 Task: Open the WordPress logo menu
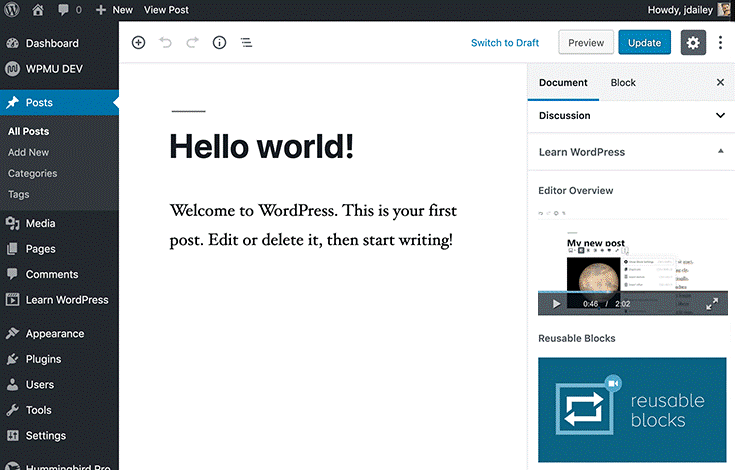[x=12, y=10]
